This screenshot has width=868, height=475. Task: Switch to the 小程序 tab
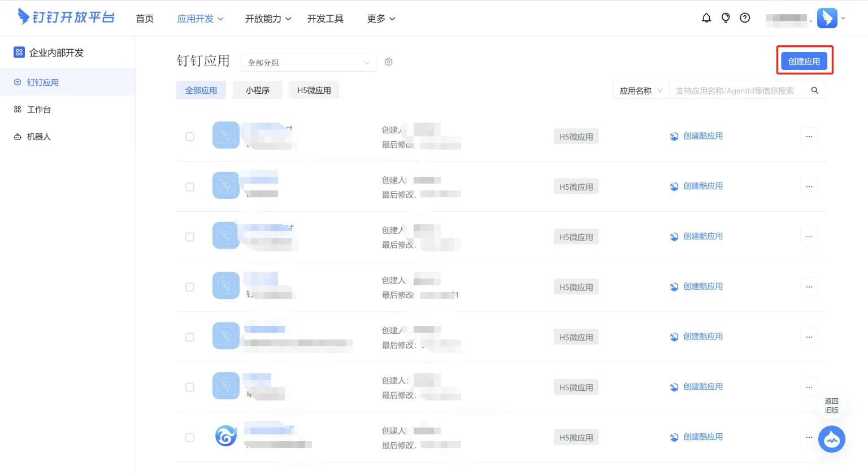(258, 90)
